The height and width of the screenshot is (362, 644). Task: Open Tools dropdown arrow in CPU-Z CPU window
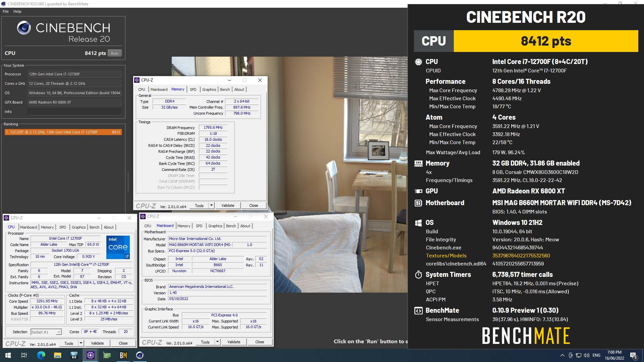tap(81, 343)
